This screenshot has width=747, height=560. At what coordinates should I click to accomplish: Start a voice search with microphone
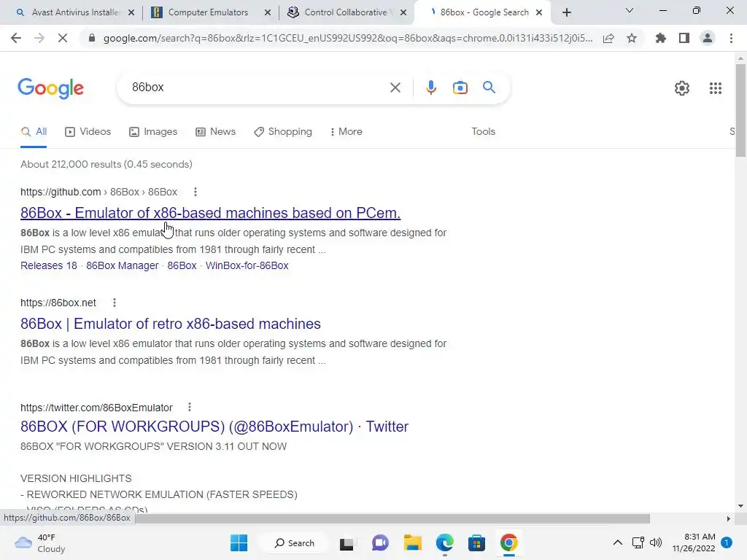(x=430, y=87)
